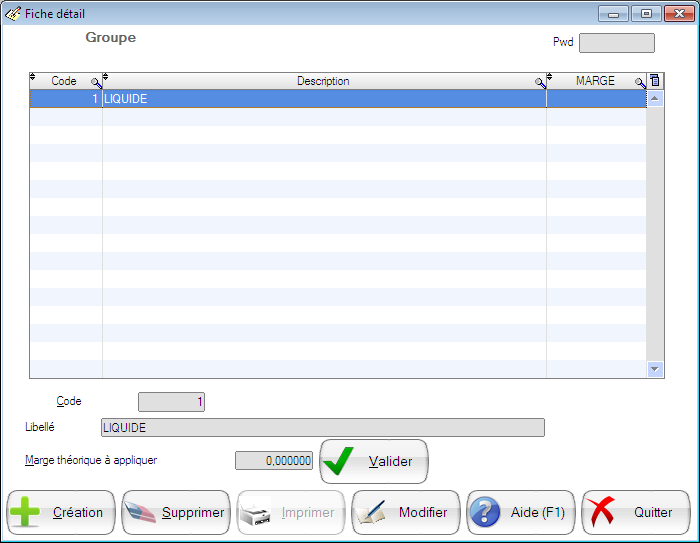The height and width of the screenshot is (543, 700).
Task: Click the sort arrows icon on MARGE column
Action: (x=550, y=78)
